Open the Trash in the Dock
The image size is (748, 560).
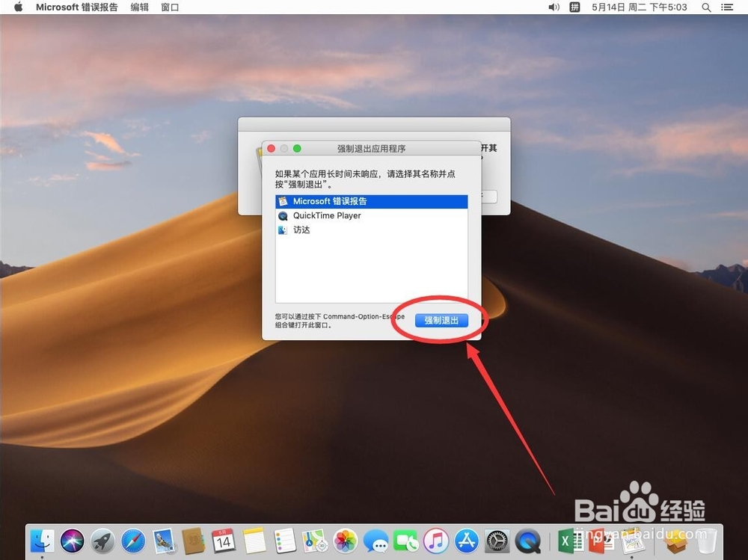707,541
